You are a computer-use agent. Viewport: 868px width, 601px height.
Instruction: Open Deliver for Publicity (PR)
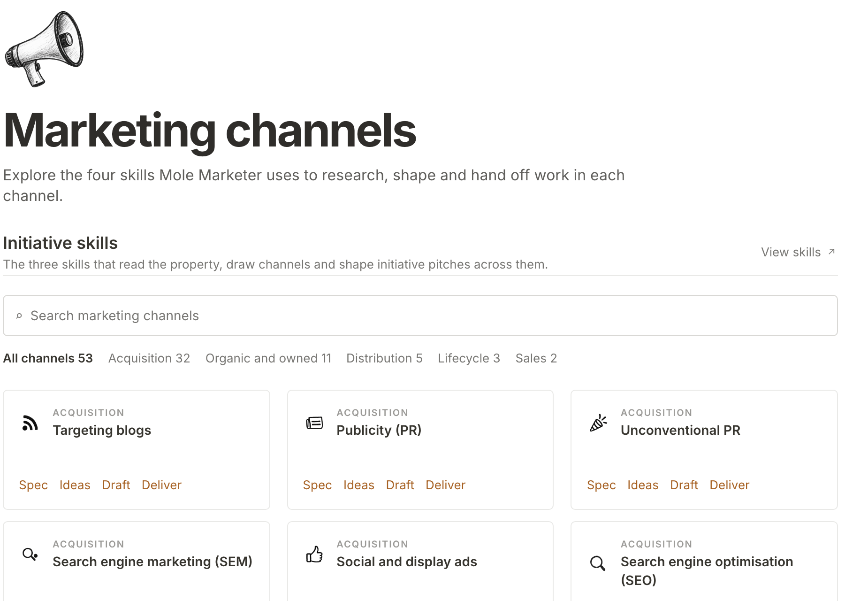click(x=445, y=485)
